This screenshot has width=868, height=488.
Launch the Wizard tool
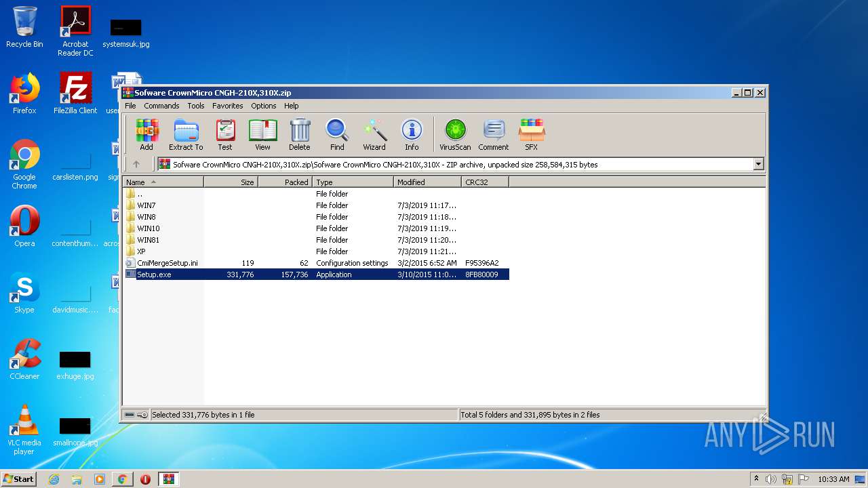point(374,134)
